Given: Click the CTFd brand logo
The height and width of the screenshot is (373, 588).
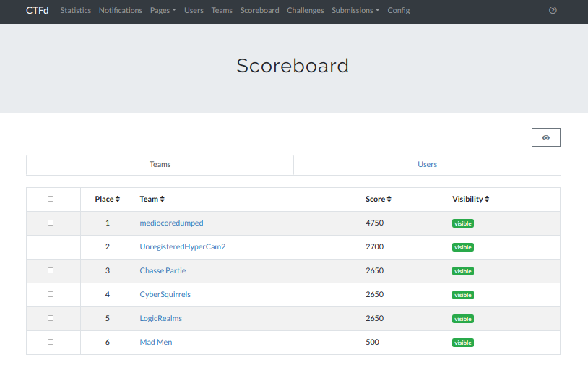Looking at the screenshot, I should pos(37,11).
